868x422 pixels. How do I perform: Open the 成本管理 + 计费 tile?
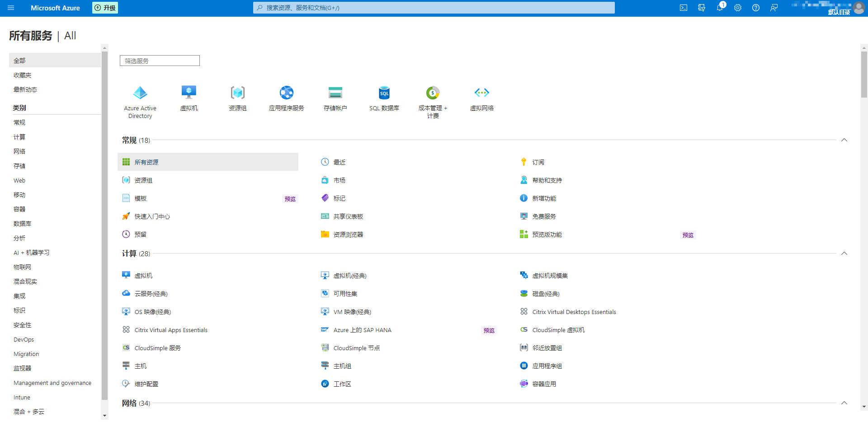(433, 102)
